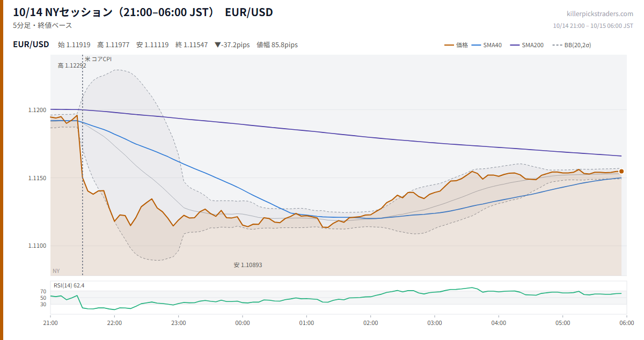The width and height of the screenshot is (644, 340).
Task: Click the 1.1100 price axis label
Action: coord(38,246)
